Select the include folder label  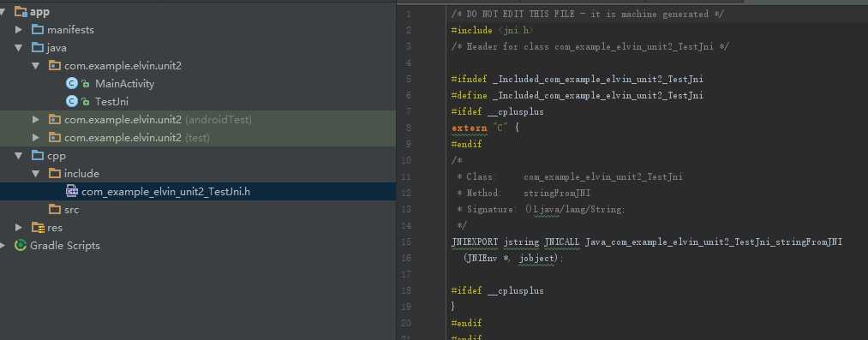(x=81, y=174)
